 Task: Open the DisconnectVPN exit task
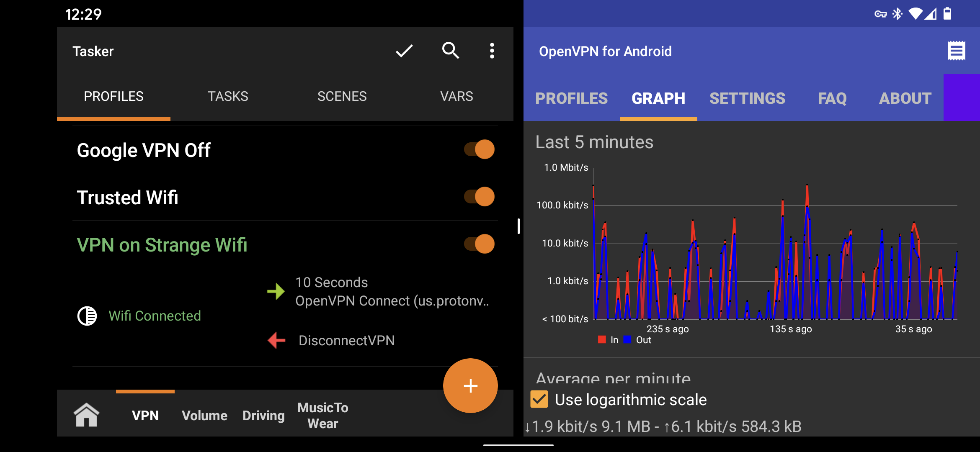346,341
